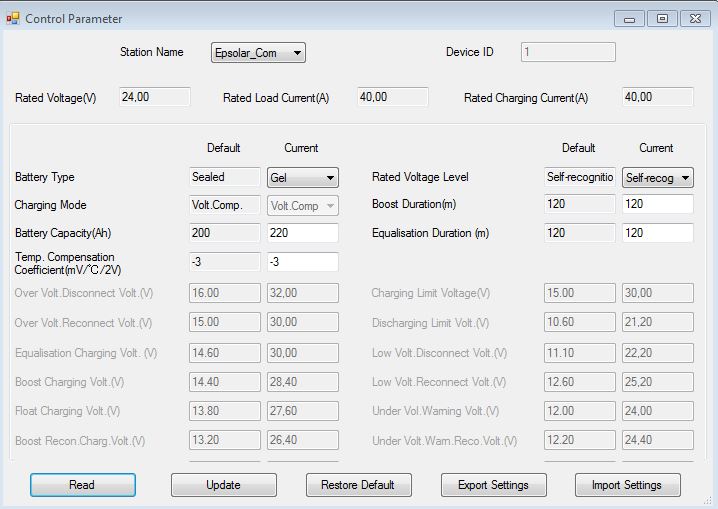Click the Rated Voltage value field

tap(154, 97)
